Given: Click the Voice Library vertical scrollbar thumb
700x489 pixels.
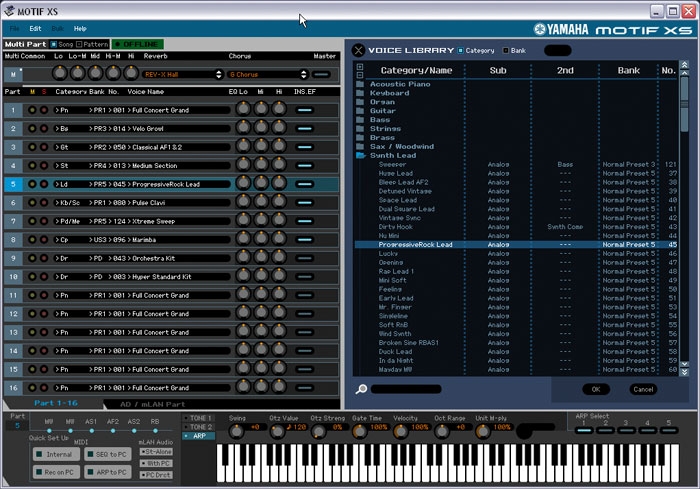Looking at the screenshot, I should (x=684, y=104).
